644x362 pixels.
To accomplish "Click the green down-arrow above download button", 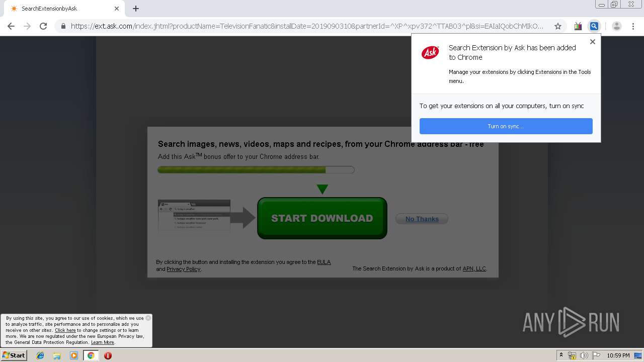I will pos(323,189).
